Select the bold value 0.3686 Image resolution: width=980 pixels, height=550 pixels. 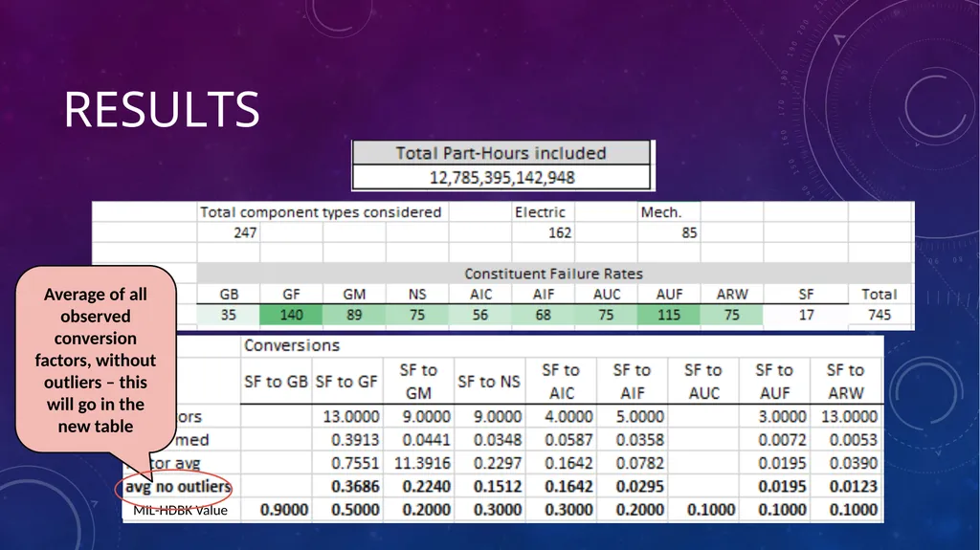tap(355, 486)
